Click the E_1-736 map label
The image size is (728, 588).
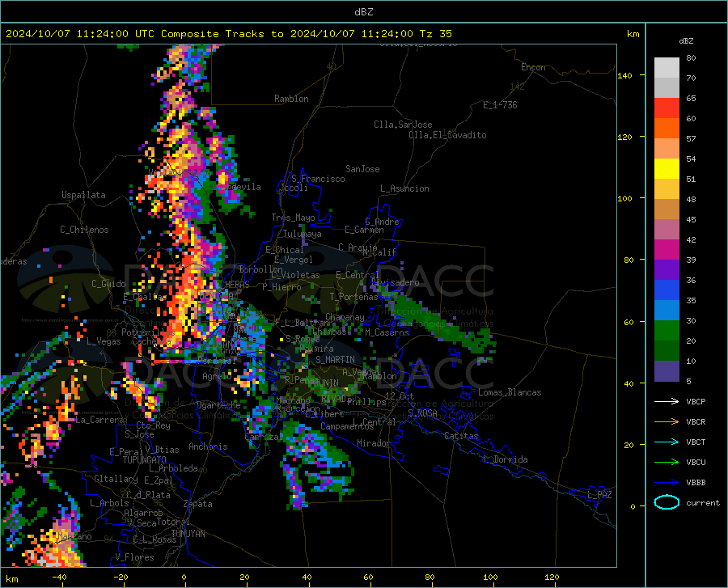click(500, 105)
